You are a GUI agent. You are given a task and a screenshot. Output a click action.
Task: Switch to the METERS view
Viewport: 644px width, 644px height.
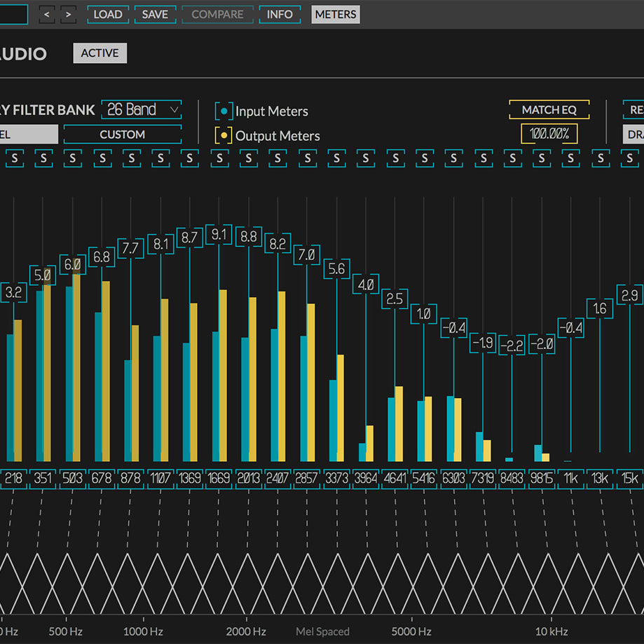335,14
